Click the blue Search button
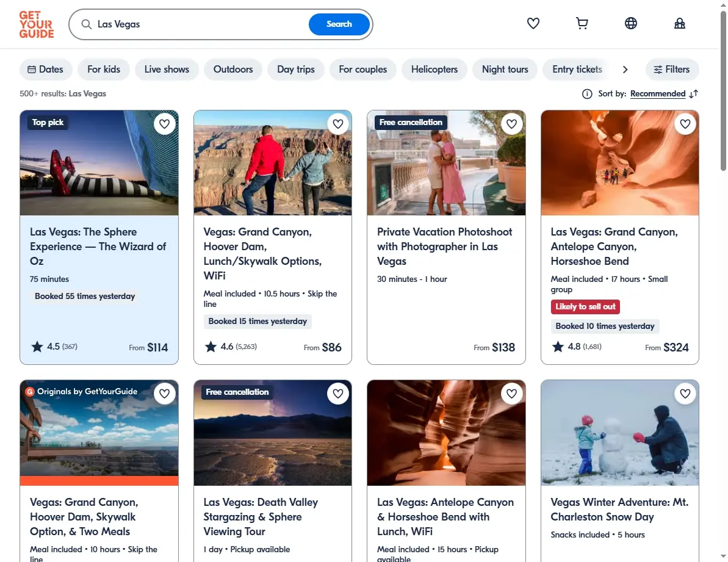This screenshot has width=728, height=562. click(x=339, y=24)
